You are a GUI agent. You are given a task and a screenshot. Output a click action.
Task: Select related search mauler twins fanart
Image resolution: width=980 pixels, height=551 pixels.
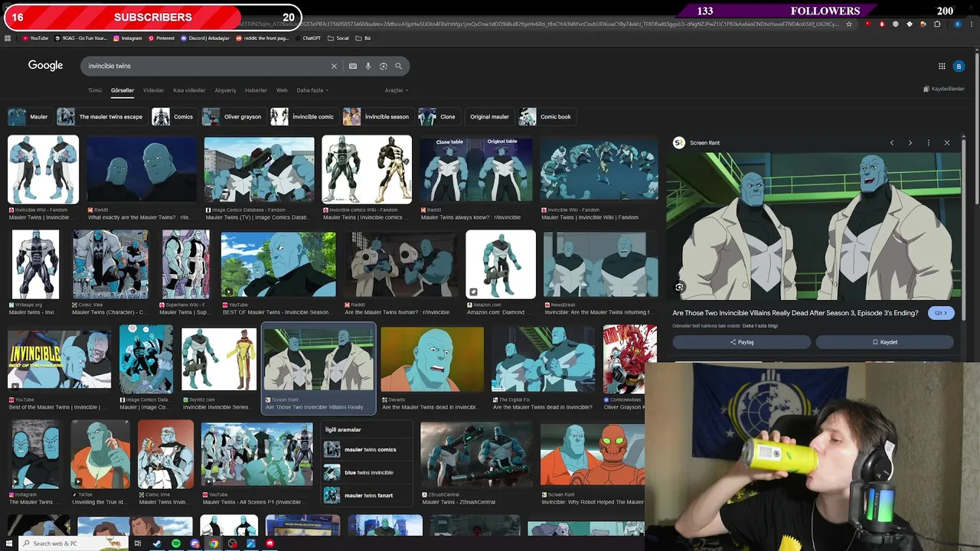pyautogui.click(x=366, y=496)
